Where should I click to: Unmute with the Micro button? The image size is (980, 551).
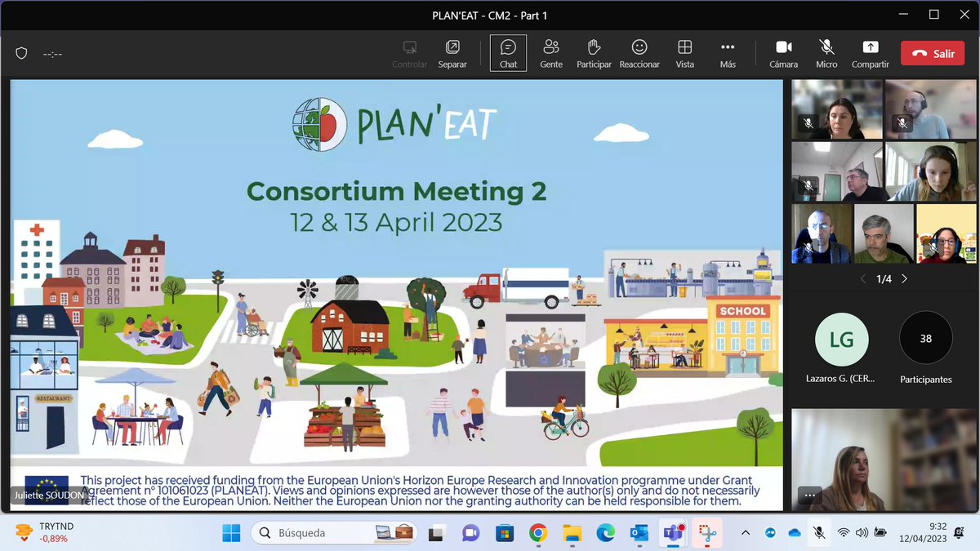click(826, 53)
